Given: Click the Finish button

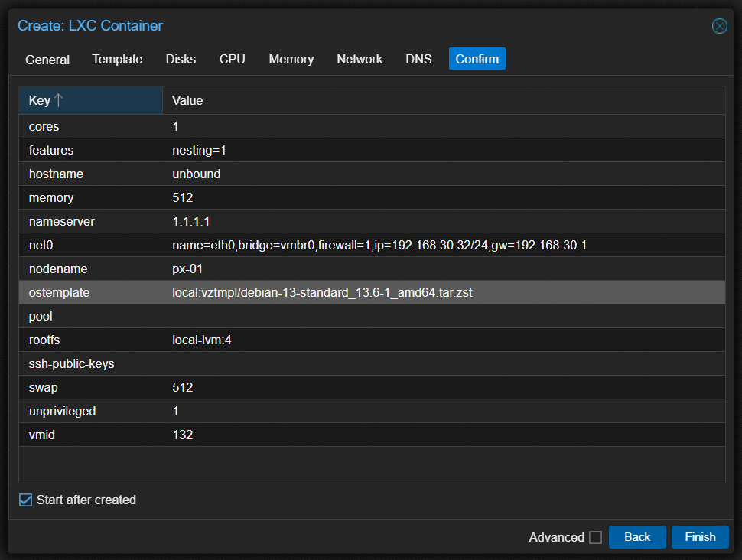Looking at the screenshot, I should (x=700, y=537).
